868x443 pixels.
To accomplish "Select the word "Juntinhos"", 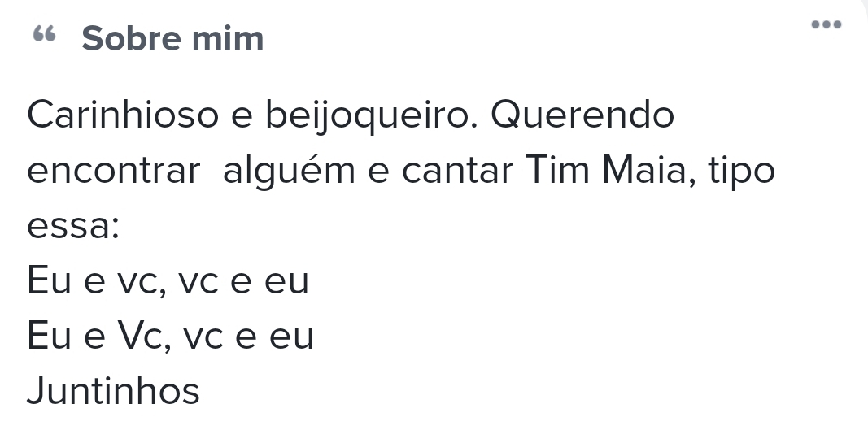I will click(x=113, y=391).
